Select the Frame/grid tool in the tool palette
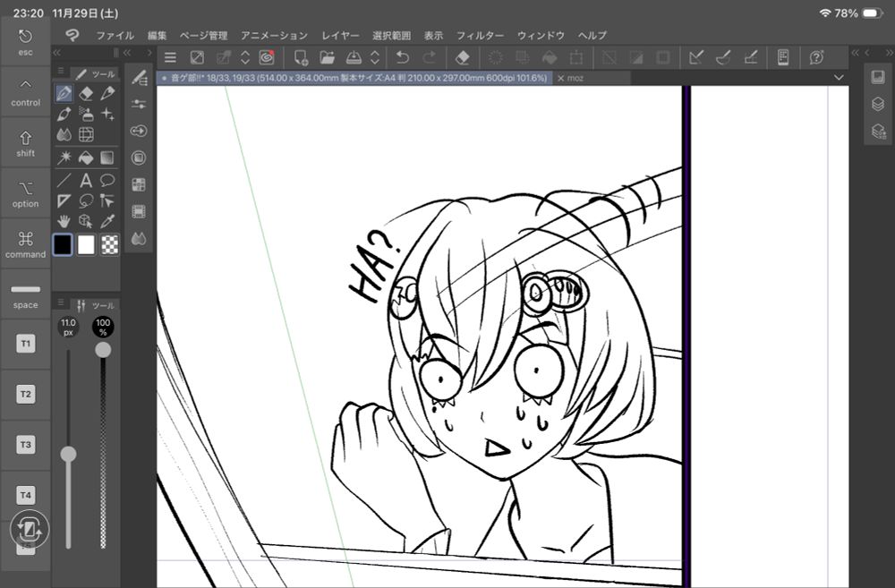Image resolution: width=895 pixels, height=588 pixels. coord(86,135)
